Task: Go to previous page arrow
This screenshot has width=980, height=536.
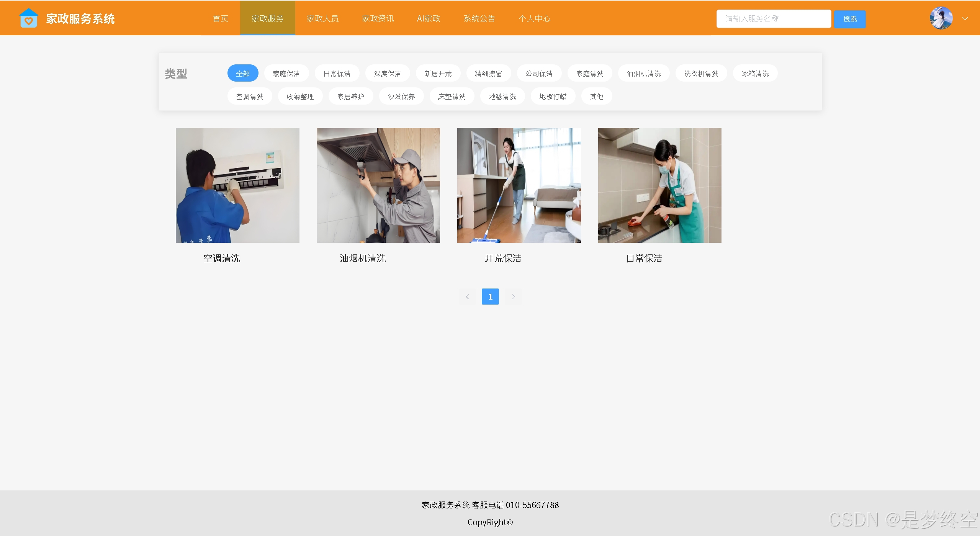Action: 467,297
